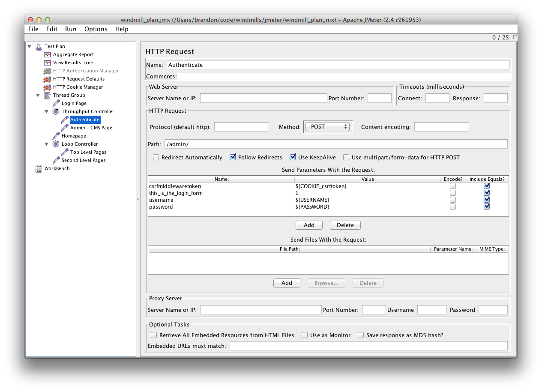The image size is (542, 392).
Task: Enable Redirect Automatically checkbox
Action: (x=156, y=157)
